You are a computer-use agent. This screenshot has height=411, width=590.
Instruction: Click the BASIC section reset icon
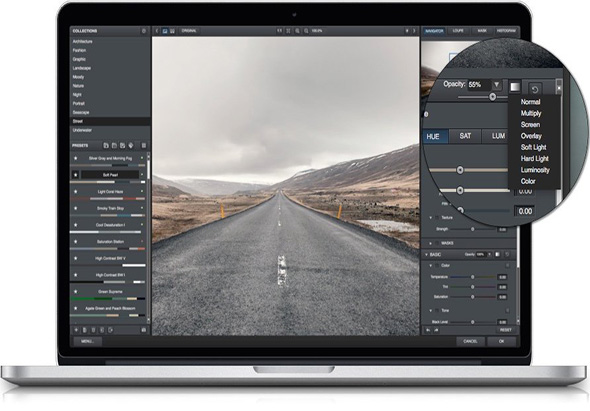tap(507, 254)
